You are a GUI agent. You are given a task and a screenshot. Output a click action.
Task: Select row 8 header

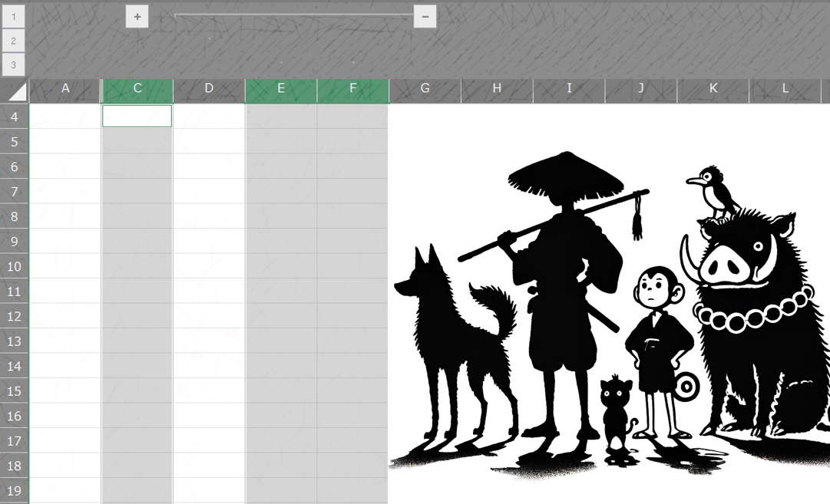point(15,216)
